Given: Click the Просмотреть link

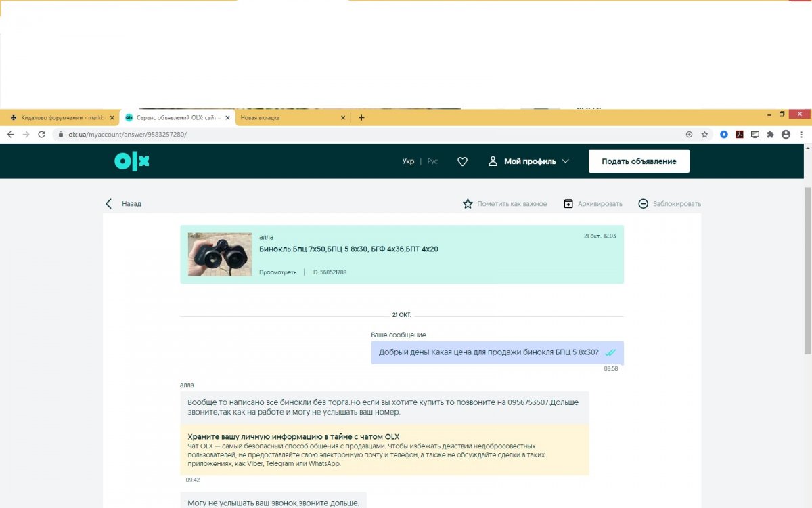Looking at the screenshot, I should click(277, 272).
